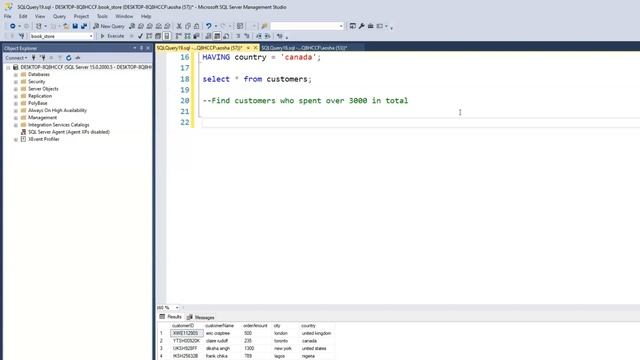640x360 pixels.
Task: Select the Results tab
Action: (x=171, y=317)
